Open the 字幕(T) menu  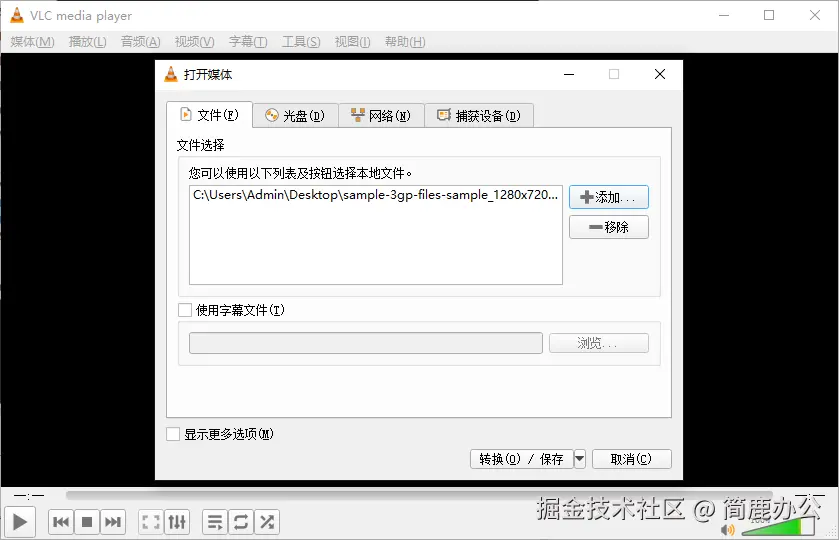248,42
